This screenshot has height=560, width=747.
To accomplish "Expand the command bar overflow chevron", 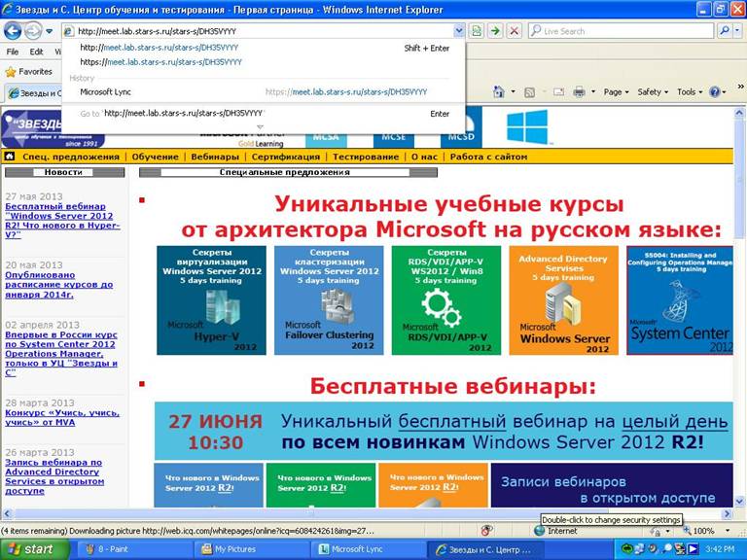I will pos(740,87).
